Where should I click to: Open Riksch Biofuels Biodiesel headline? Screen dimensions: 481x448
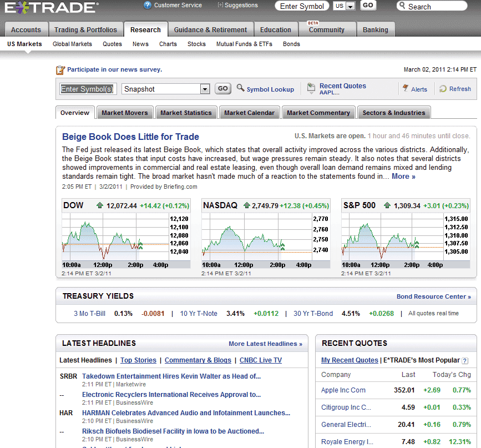173,431
